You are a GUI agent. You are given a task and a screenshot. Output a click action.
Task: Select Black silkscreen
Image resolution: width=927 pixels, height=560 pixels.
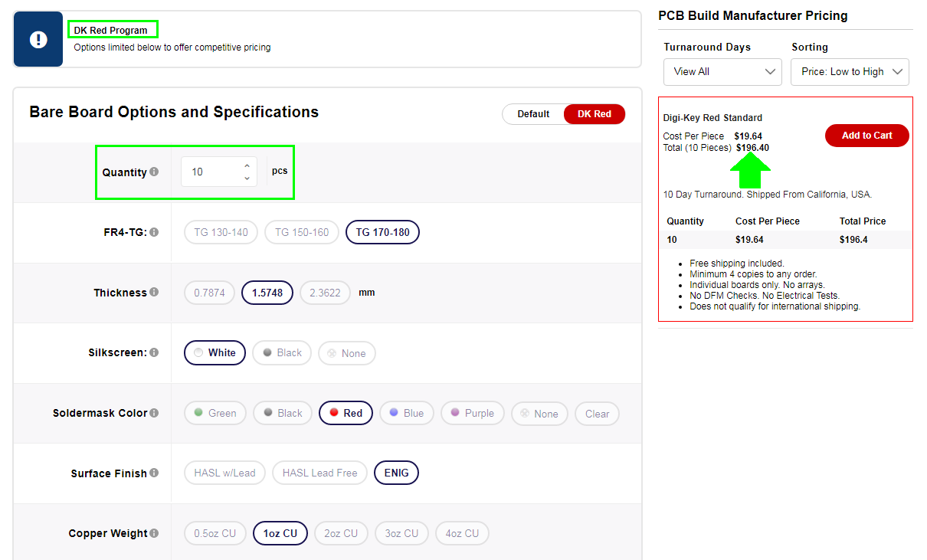282,352
